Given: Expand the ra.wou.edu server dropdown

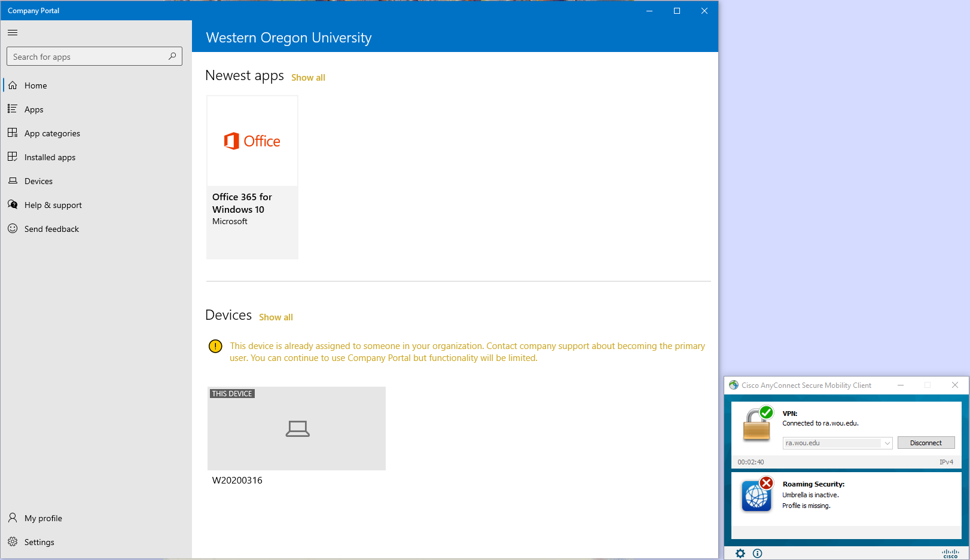Looking at the screenshot, I should (x=887, y=443).
